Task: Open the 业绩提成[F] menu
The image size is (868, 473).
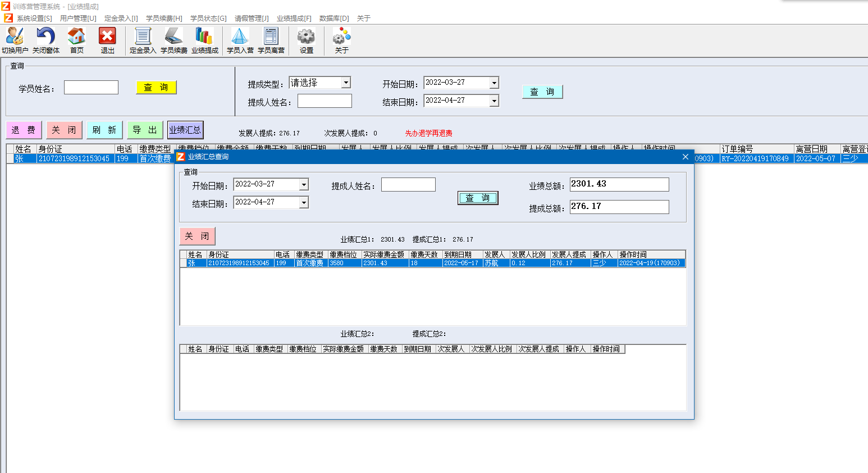Action: click(x=294, y=19)
